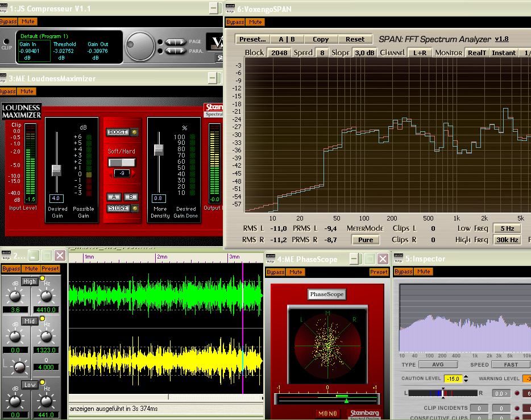Click the red LED in the Clip Incidents row

pos(517,408)
